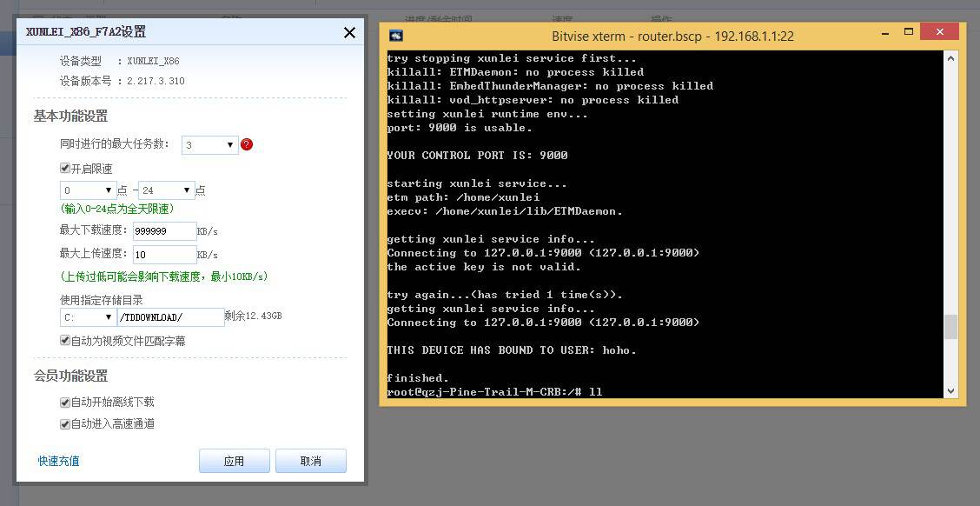Click terminal line 'etm path: /home/xunlei'

point(463,197)
